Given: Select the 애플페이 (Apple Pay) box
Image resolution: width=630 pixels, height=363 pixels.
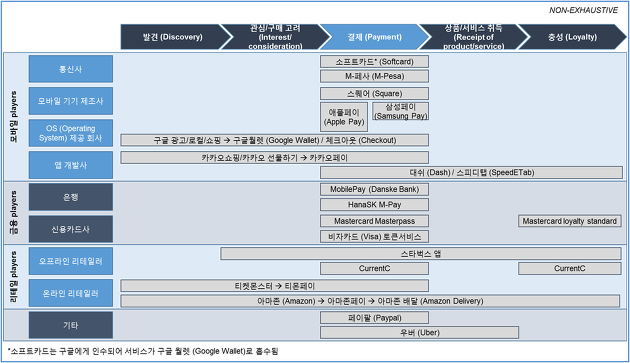Looking at the screenshot, I should point(344,117).
